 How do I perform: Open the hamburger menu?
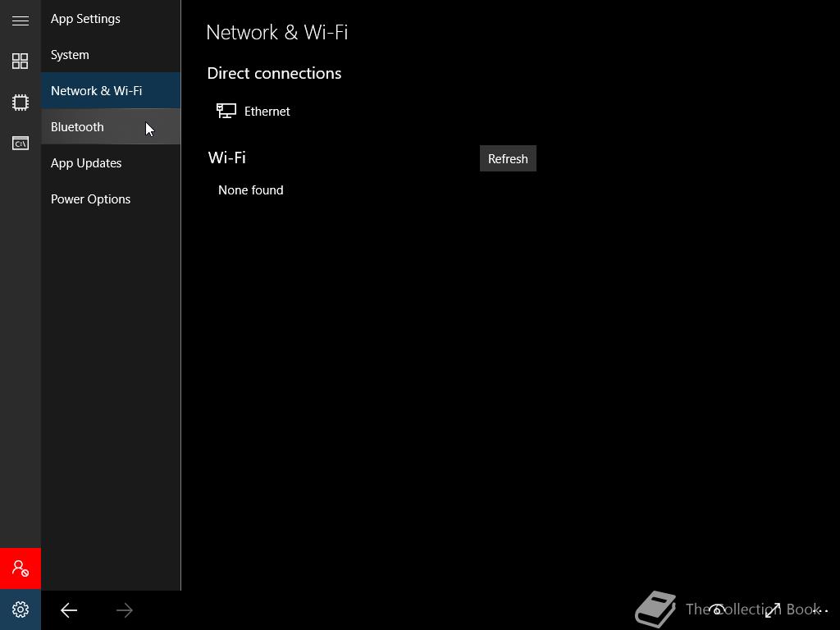pos(21,21)
